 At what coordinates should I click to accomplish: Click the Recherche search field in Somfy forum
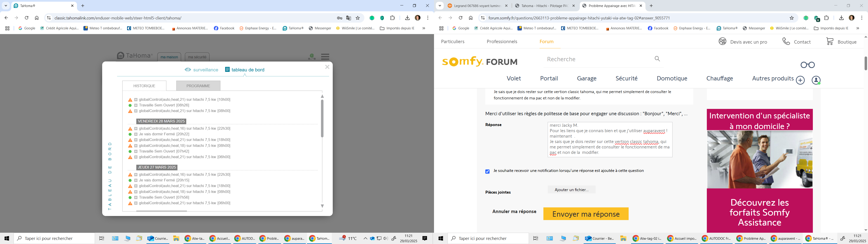click(x=598, y=59)
